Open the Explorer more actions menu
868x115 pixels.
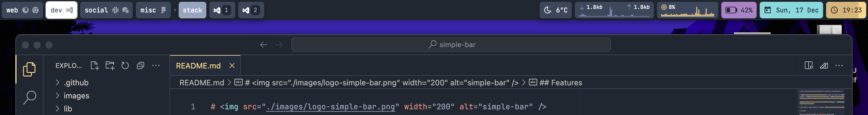(156, 66)
